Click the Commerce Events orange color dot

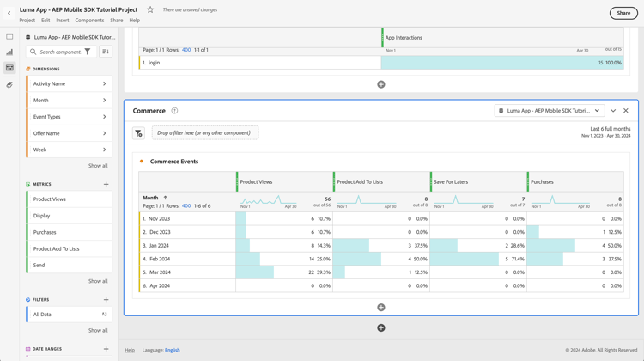pos(142,162)
